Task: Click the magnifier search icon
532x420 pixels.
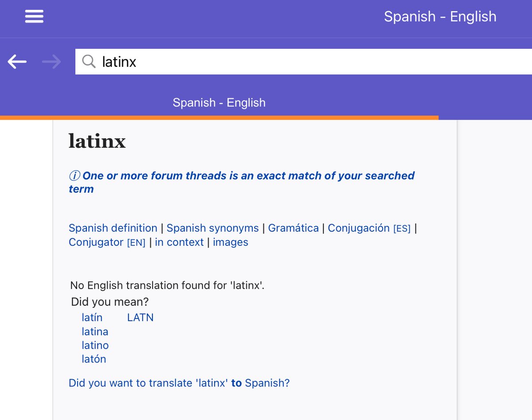Action: [89, 61]
